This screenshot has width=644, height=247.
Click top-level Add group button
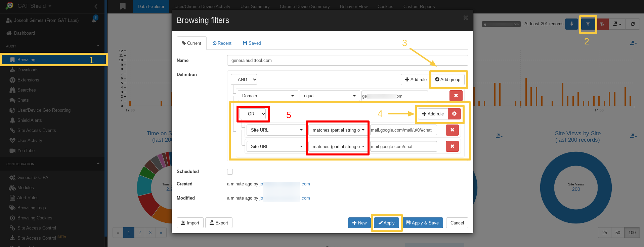(448, 79)
